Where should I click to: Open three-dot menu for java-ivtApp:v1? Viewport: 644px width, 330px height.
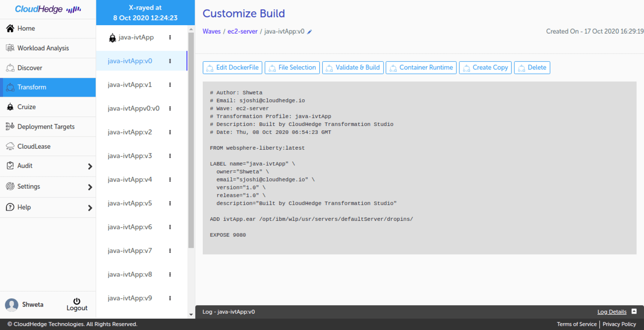(170, 85)
